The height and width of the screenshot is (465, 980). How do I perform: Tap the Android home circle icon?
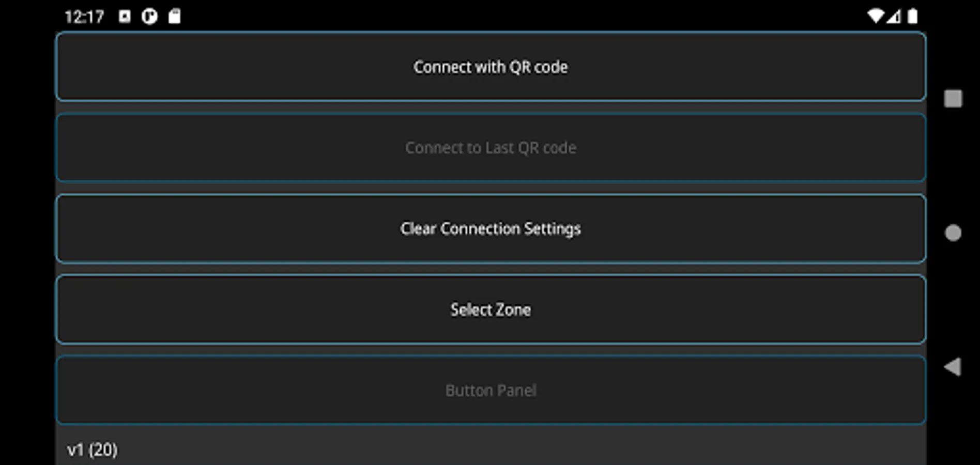click(x=953, y=233)
